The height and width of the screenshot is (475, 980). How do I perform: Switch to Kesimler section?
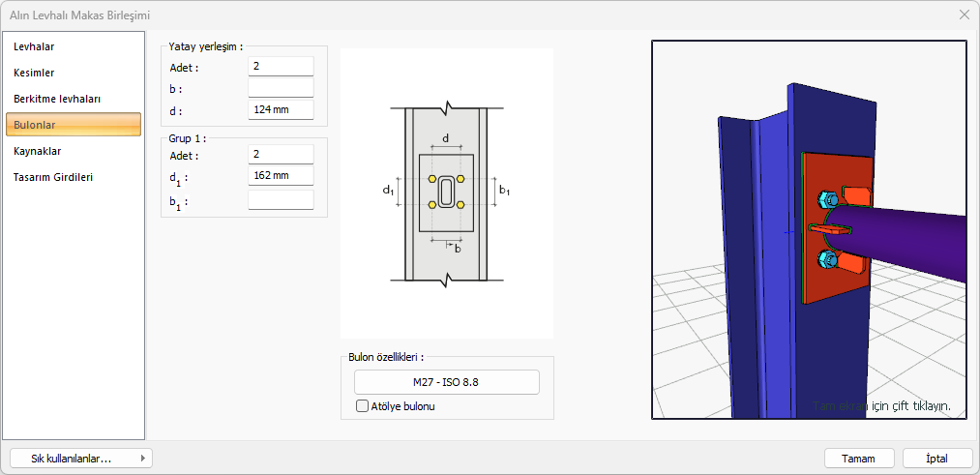coord(34,73)
